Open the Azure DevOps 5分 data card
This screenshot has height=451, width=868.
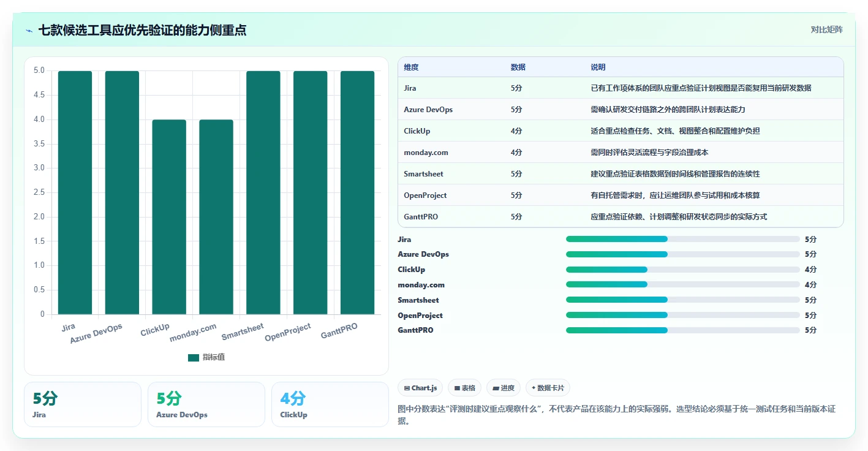(206, 404)
